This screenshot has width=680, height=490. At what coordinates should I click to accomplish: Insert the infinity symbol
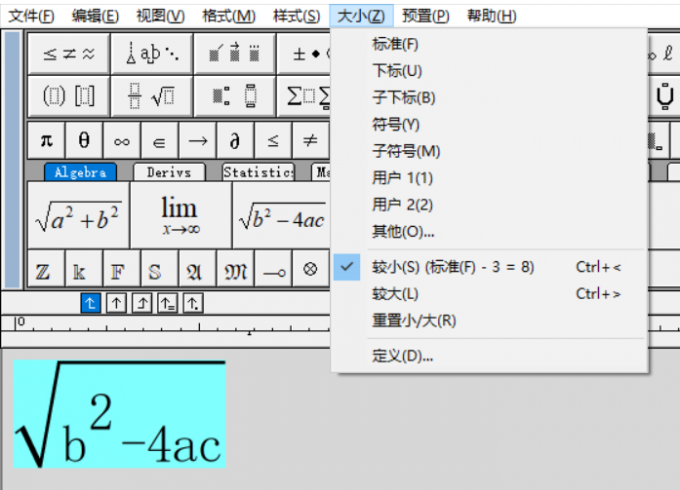click(122, 140)
